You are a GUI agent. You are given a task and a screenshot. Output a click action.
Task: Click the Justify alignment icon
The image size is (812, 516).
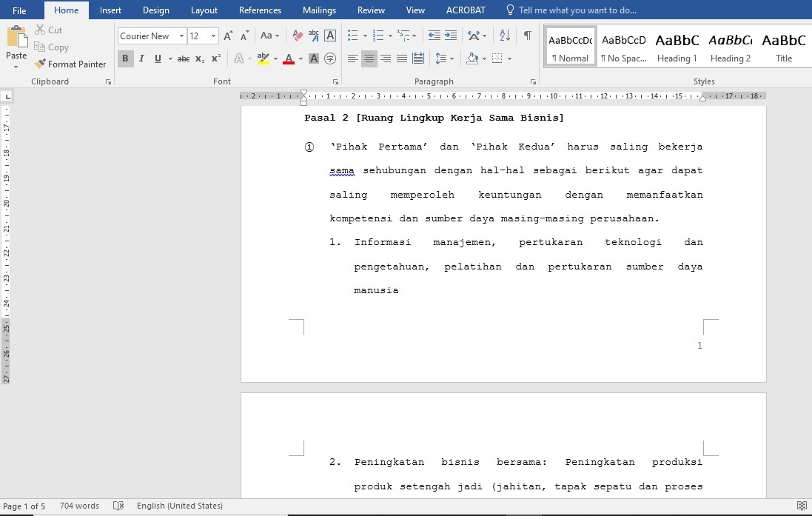[x=402, y=58]
